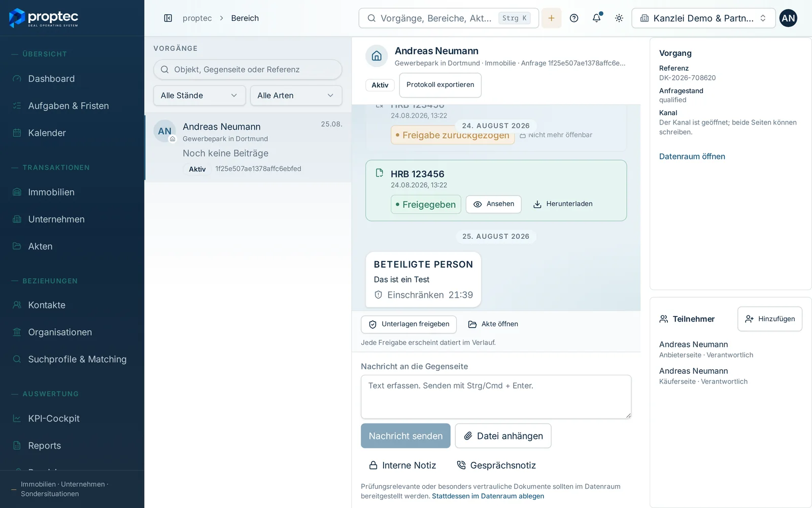Click the global search bar
The height and width of the screenshot is (508, 812).
[x=449, y=18]
